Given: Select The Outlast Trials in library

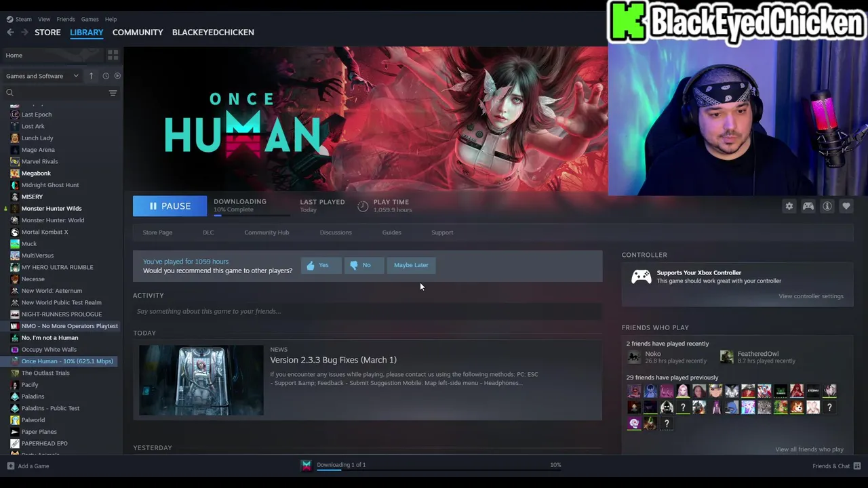Looking at the screenshot, I should coord(45,373).
